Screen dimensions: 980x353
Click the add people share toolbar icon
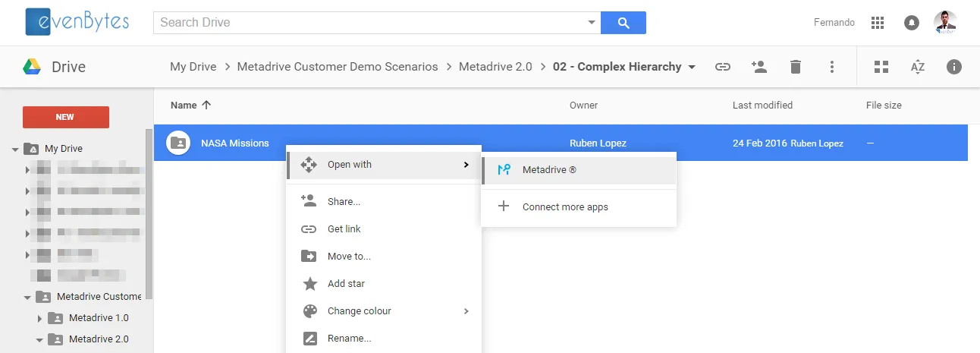[759, 66]
